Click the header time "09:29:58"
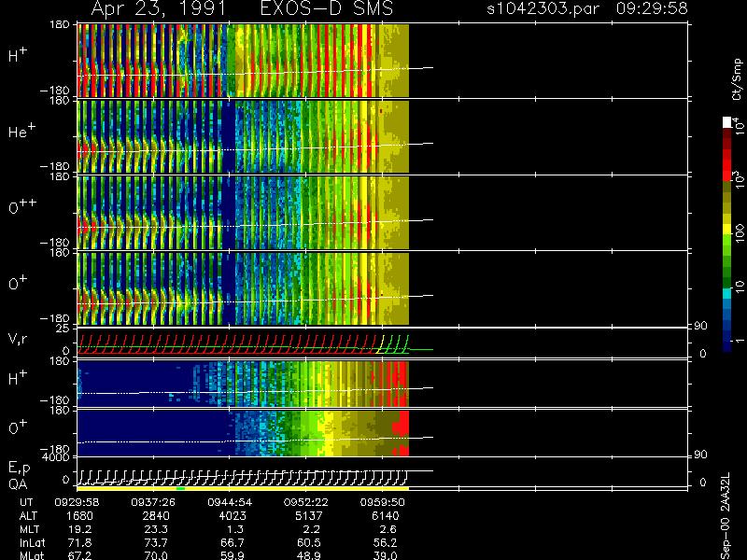Image resolution: width=747 pixels, height=560 pixels. (652, 8)
